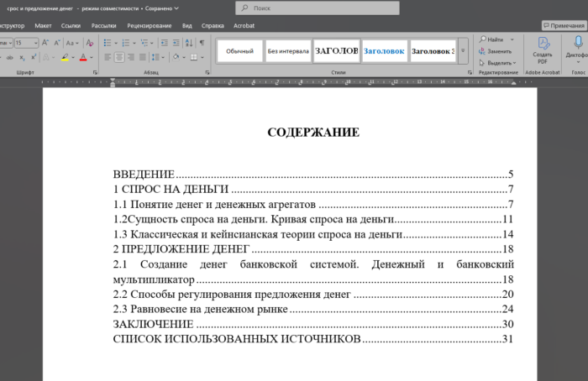Shrink font size with the smaller A icon
This screenshot has width=588, height=381.
point(57,43)
